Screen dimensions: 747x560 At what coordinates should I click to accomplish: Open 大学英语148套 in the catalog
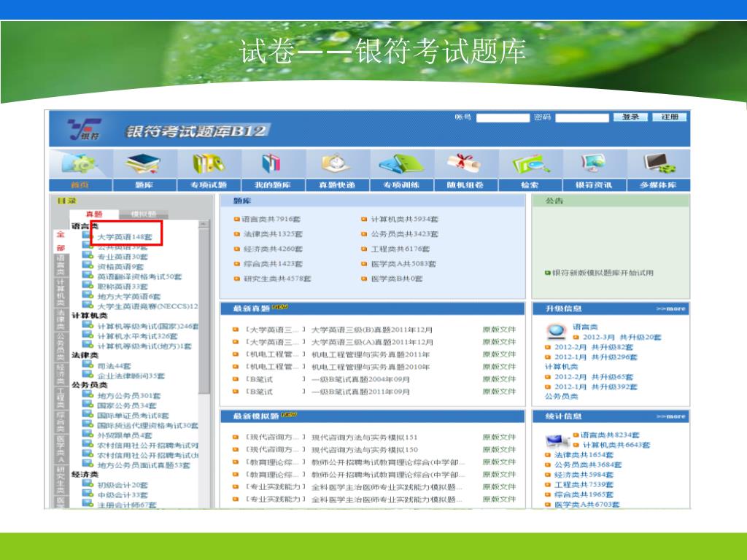(x=125, y=237)
